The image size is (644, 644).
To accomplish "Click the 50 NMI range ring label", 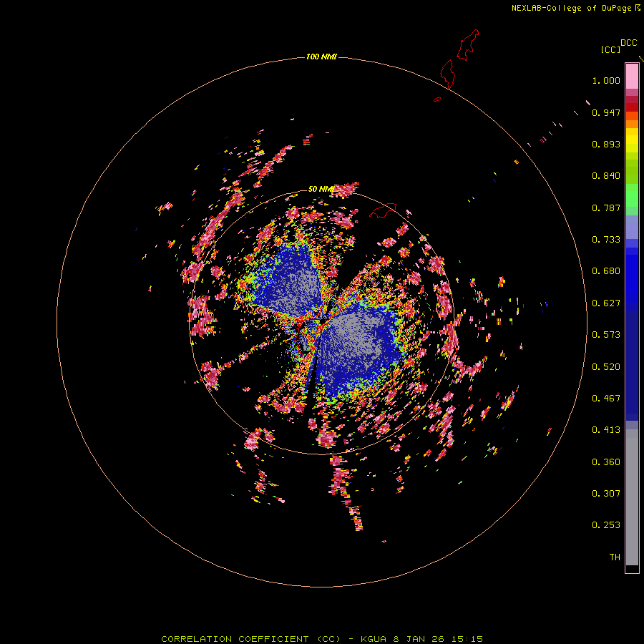I will point(321,189).
